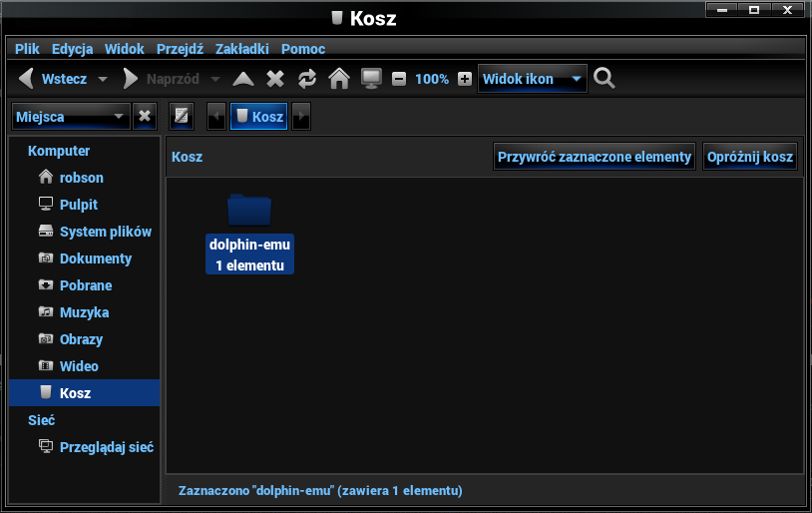Open the Computer toolbar icon
812x513 pixels.
[371, 79]
